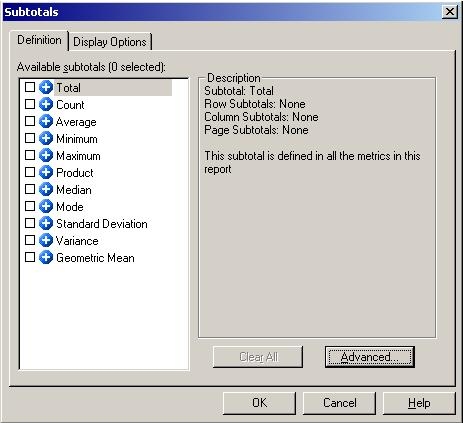The height and width of the screenshot is (423, 463).
Task: Select the Maximum list item label
Action: click(78, 156)
